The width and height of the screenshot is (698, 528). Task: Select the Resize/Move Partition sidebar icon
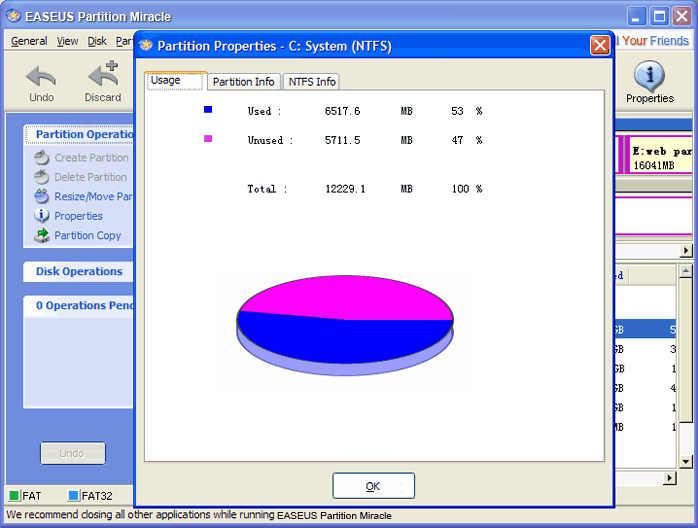pos(42,197)
